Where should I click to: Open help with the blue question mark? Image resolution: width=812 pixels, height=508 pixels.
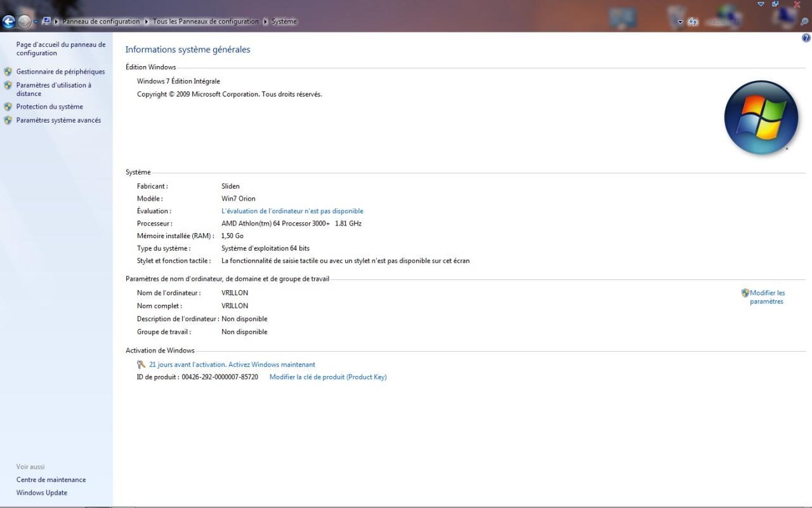click(806, 38)
